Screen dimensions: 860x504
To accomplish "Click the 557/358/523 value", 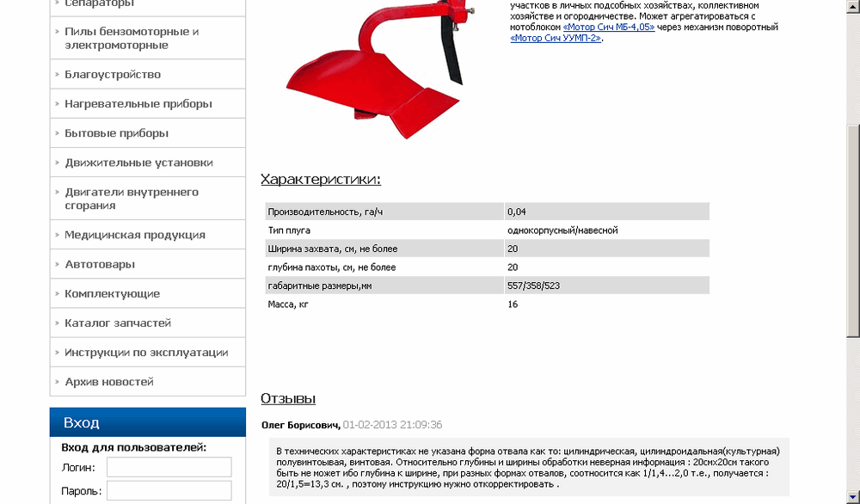I will pos(534,286).
